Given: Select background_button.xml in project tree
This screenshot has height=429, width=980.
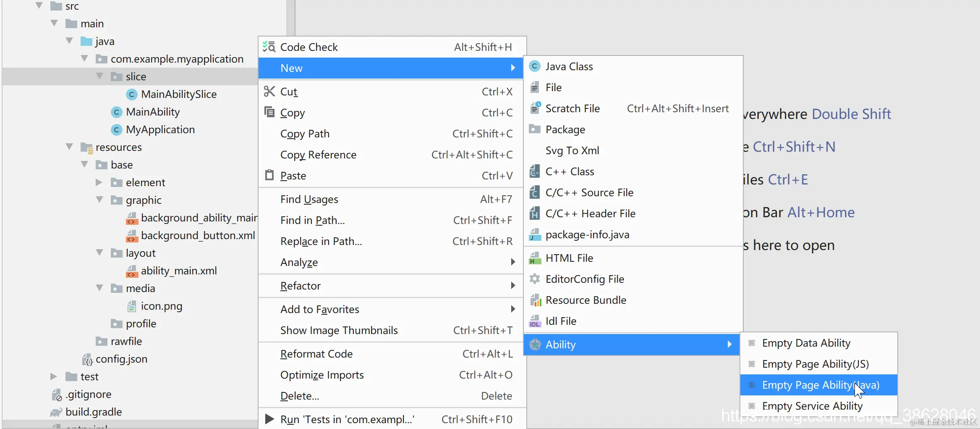Looking at the screenshot, I should pyautogui.click(x=198, y=235).
